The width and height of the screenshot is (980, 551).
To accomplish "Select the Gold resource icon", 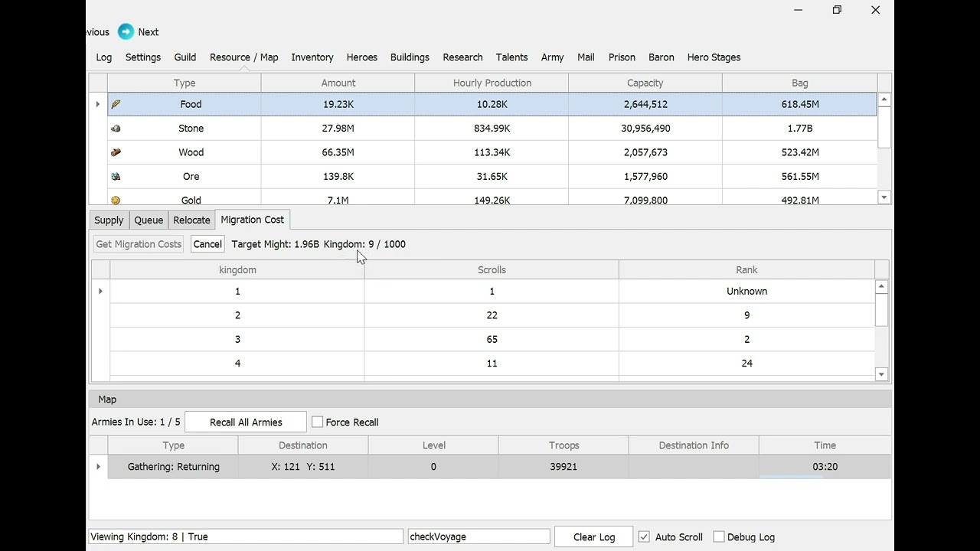I will click(x=116, y=200).
